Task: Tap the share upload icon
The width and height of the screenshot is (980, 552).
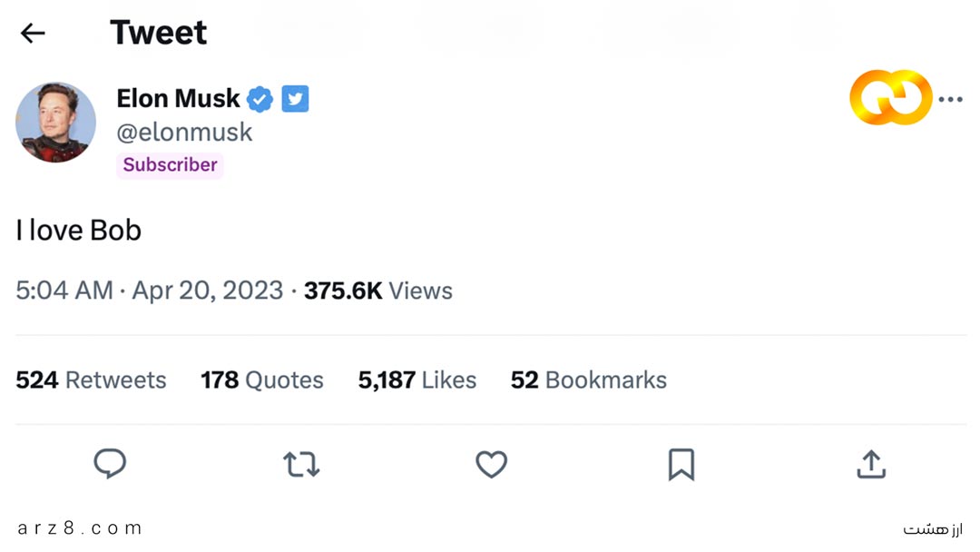Action: pyautogui.click(x=871, y=464)
